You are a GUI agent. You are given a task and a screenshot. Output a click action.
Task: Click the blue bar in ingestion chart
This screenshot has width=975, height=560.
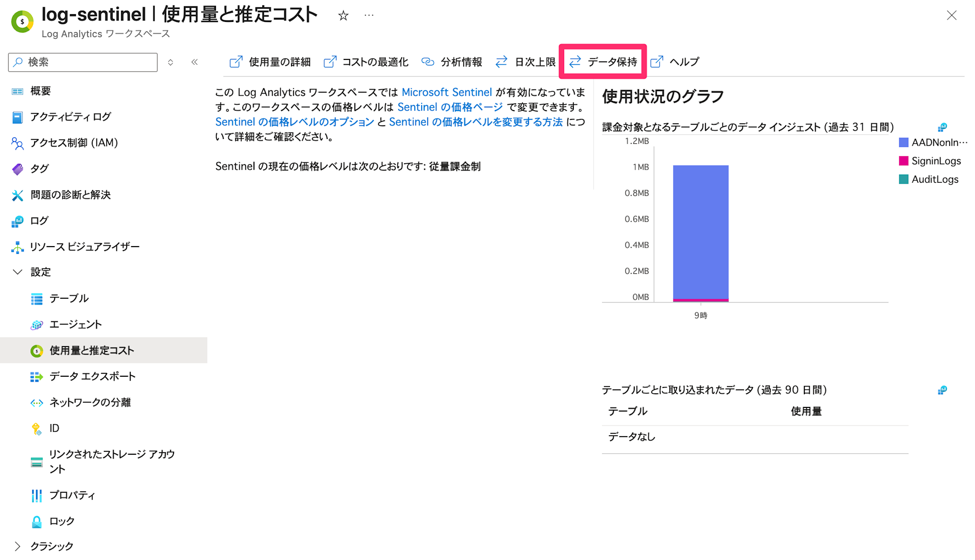pyautogui.click(x=701, y=232)
